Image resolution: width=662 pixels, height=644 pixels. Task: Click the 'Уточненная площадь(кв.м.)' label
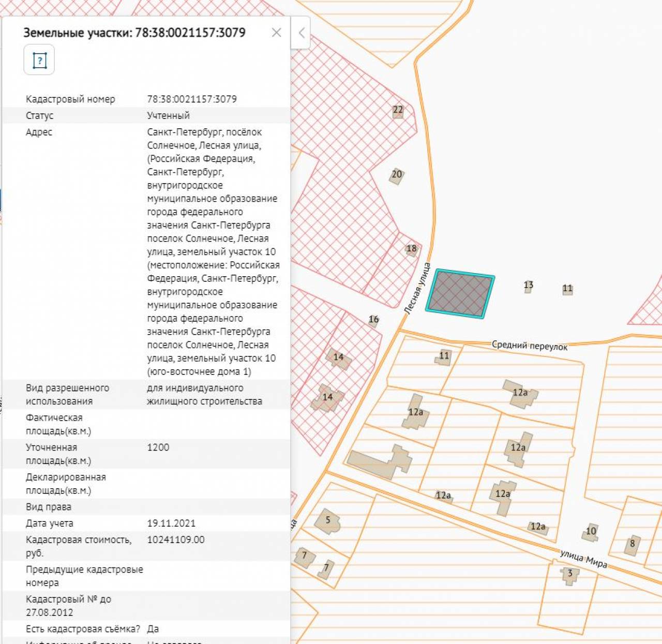coord(58,454)
